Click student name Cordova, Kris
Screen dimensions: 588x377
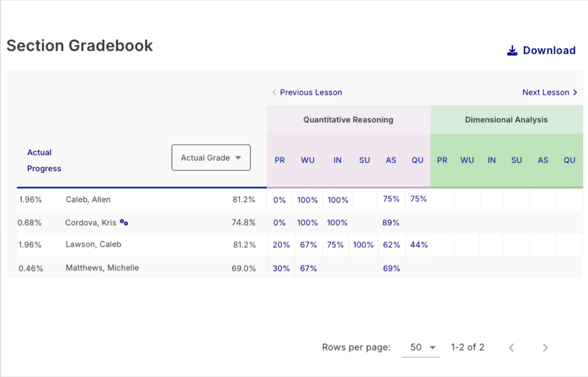[x=90, y=222]
